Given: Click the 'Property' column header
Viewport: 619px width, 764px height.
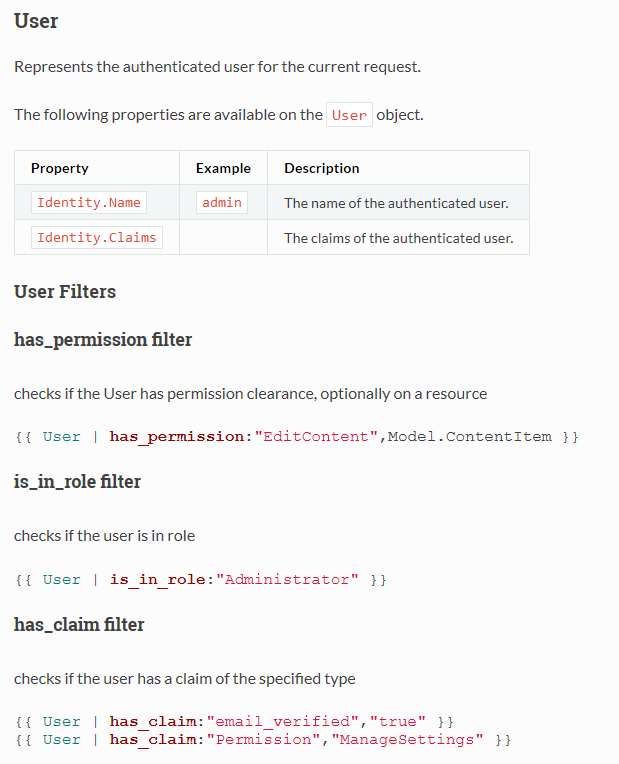Looking at the screenshot, I should click(x=59, y=168).
